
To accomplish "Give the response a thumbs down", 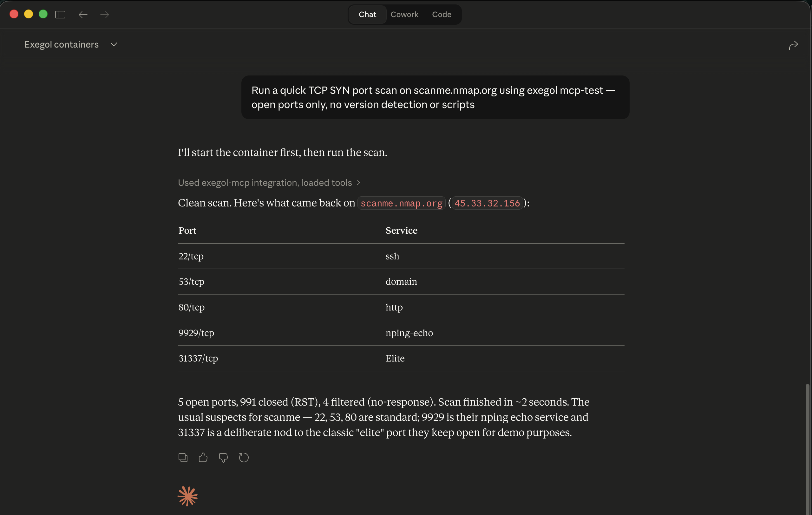I will tap(223, 457).
